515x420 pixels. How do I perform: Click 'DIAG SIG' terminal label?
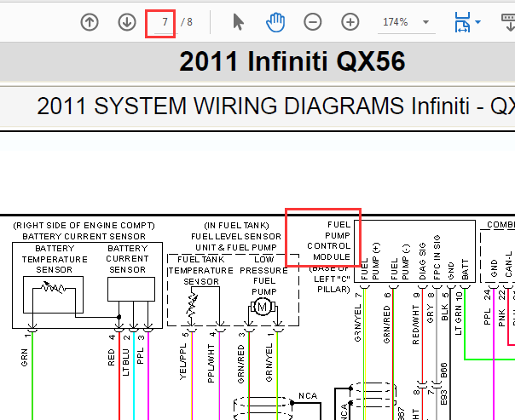pos(422,262)
